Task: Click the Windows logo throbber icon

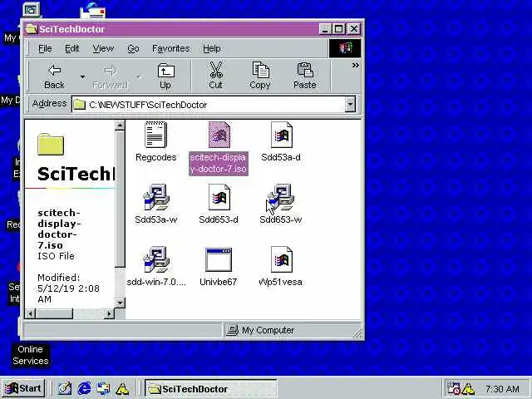Action: [x=345, y=48]
